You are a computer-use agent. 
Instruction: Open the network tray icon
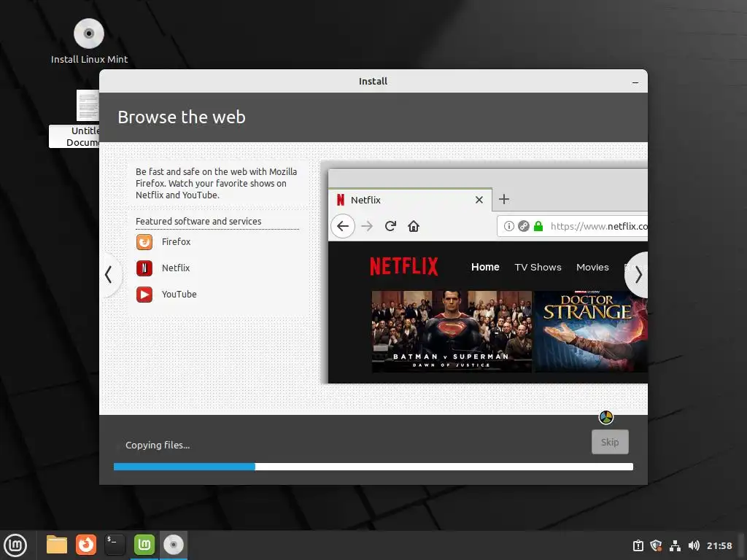pyautogui.click(x=675, y=545)
